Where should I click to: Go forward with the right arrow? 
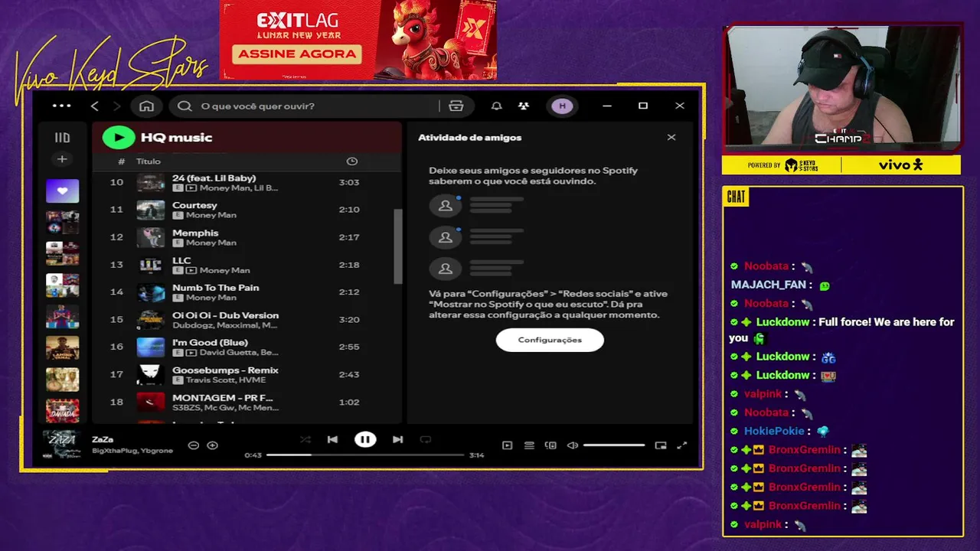pos(116,106)
